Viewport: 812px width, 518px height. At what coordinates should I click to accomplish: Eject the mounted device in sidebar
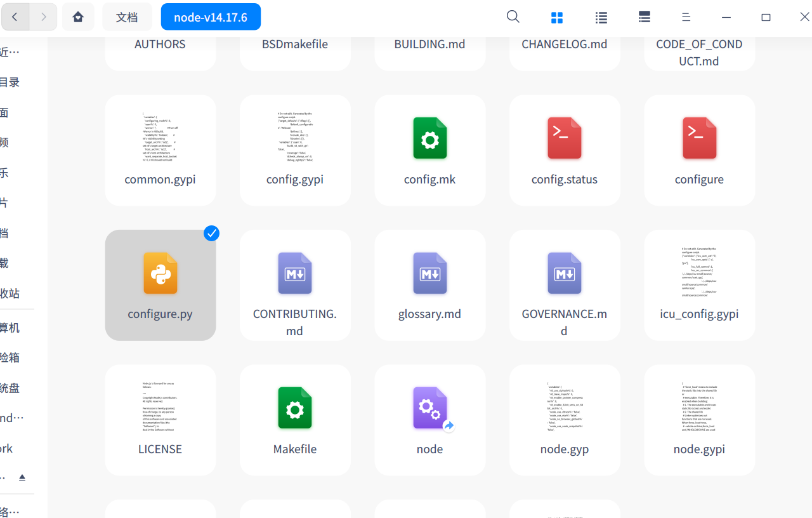coord(22,477)
